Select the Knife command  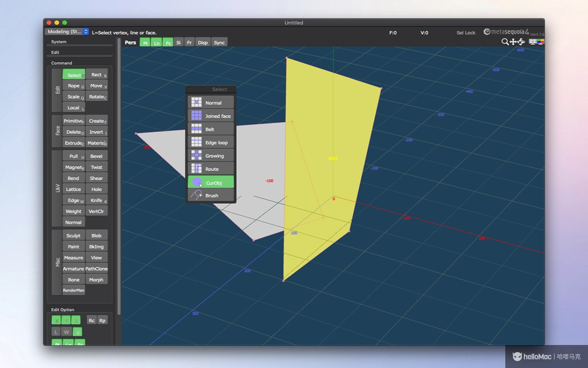tap(96, 200)
